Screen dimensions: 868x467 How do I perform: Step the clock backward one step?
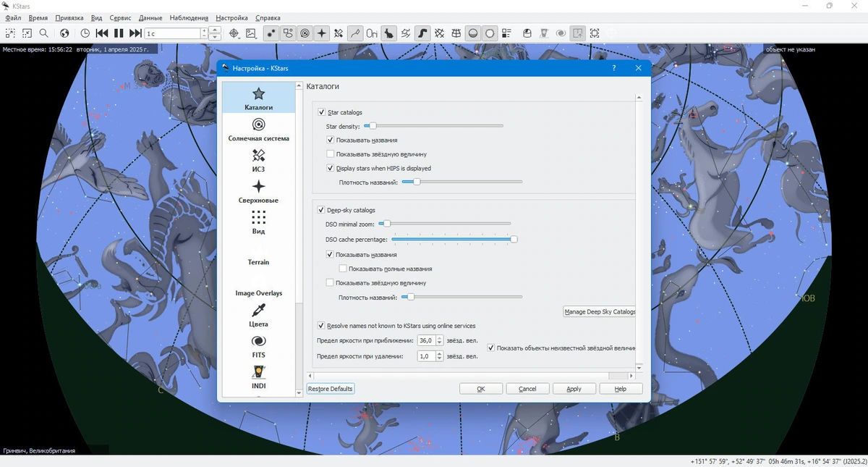pyautogui.click(x=102, y=33)
